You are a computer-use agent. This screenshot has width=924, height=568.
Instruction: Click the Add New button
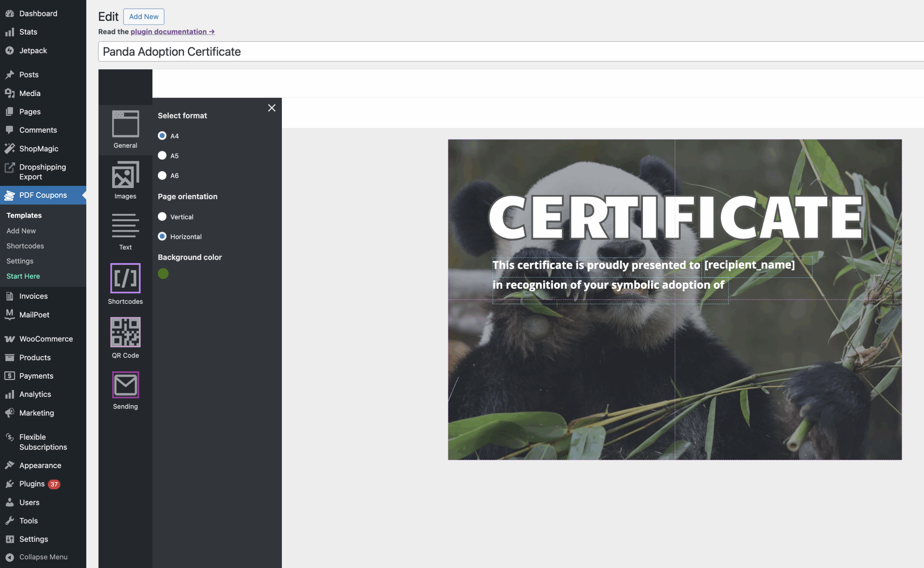click(x=144, y=17)
